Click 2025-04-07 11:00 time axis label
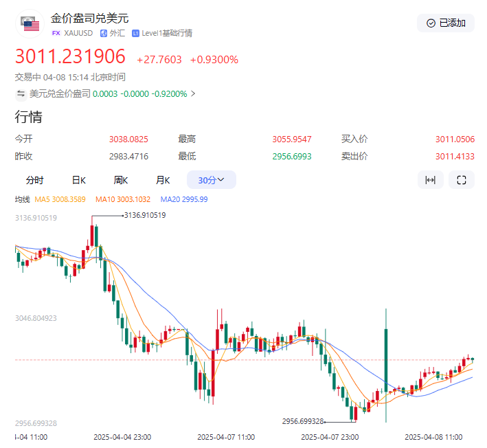 tap(226, 438)
